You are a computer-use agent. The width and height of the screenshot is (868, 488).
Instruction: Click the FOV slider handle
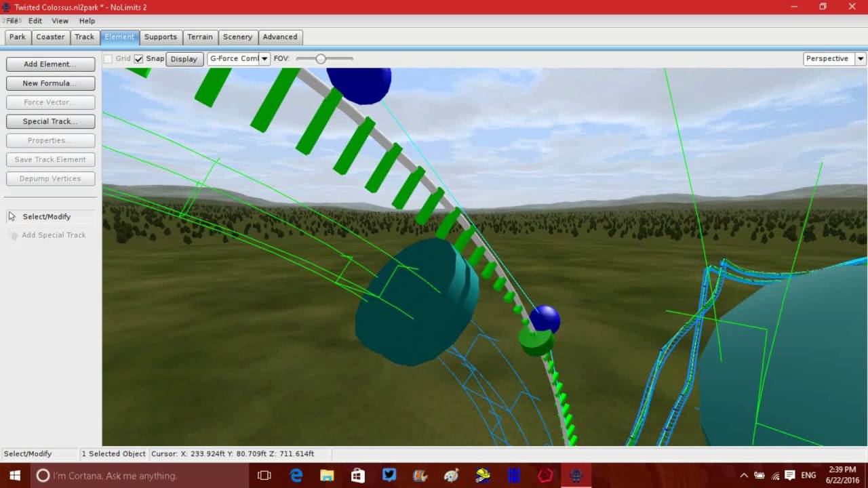(x=321, y=59)
